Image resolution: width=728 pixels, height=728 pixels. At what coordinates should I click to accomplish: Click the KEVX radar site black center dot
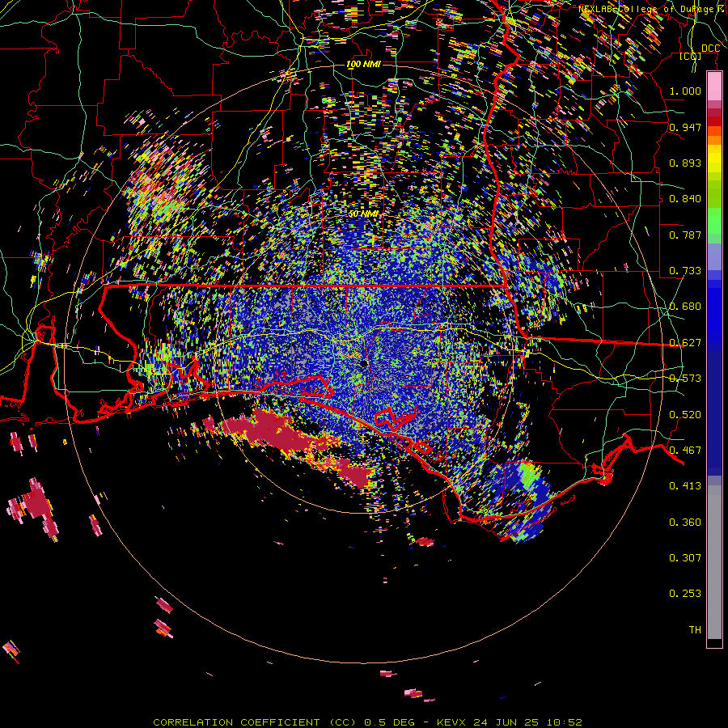point(363,363)
